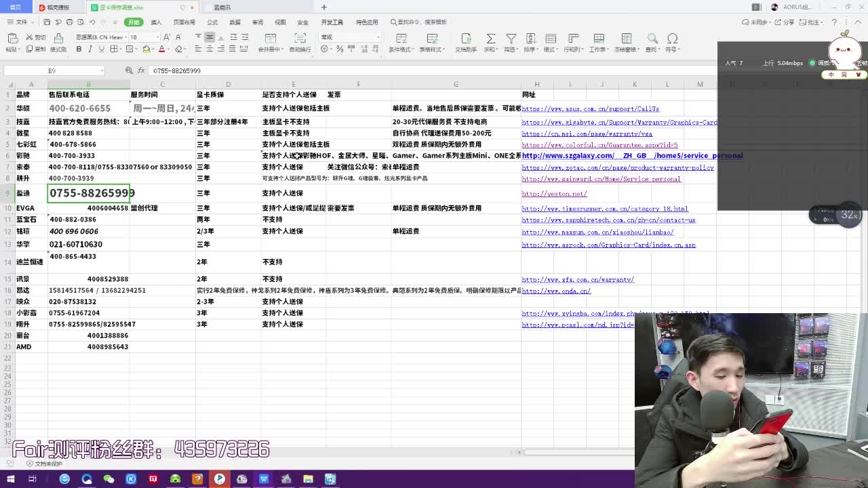Image resolution: width=868 pixels, height=488 pixels.
Task: Open the Data (数据) ribbon tab
Action: tap(235, 22)
